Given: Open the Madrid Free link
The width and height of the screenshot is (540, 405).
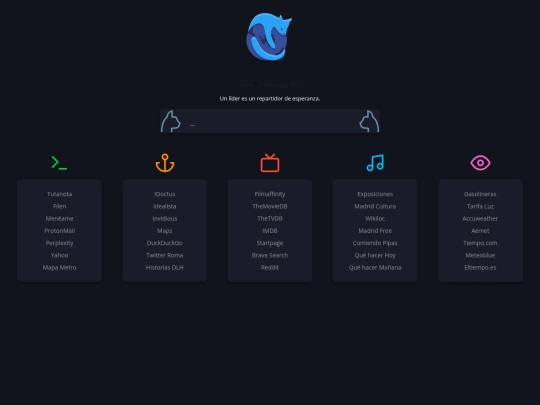Looking at the screenshot, I should 375,231.
